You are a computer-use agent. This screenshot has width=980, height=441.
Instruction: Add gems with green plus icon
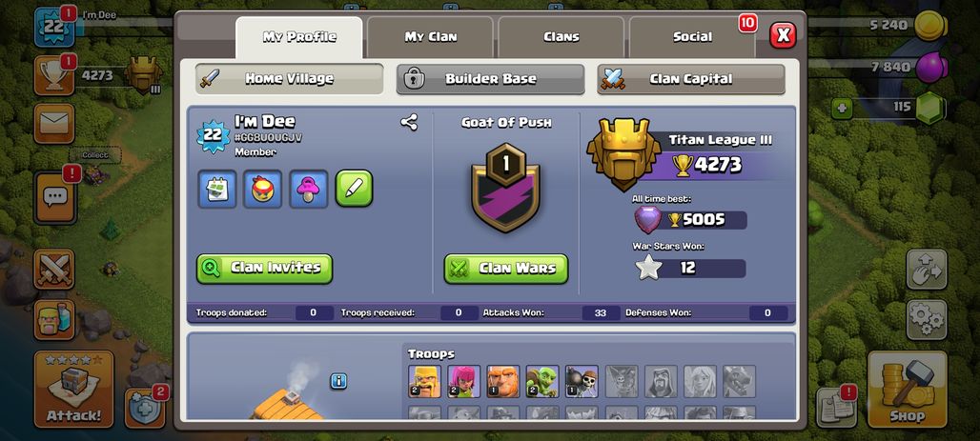coord(842,108)
